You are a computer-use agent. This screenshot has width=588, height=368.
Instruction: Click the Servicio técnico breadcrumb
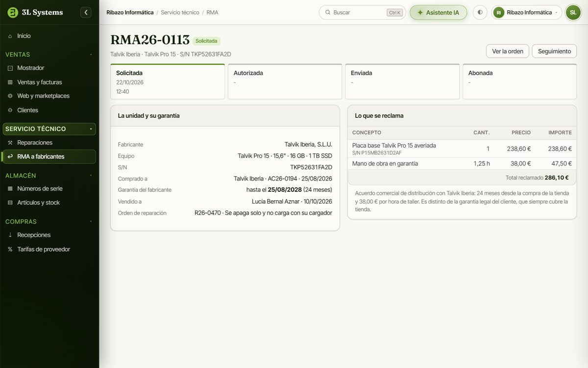point(180,12)
